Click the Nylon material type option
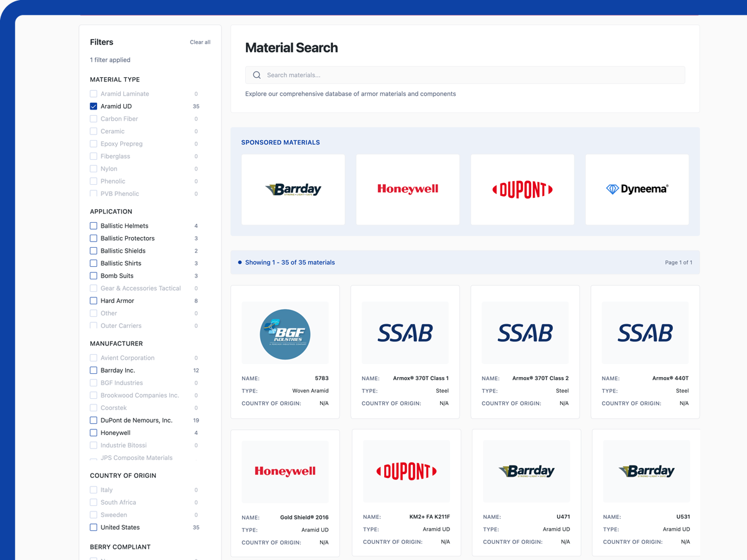Image resolution: width=747 pixels, height=560 pixels. (109, 169)
